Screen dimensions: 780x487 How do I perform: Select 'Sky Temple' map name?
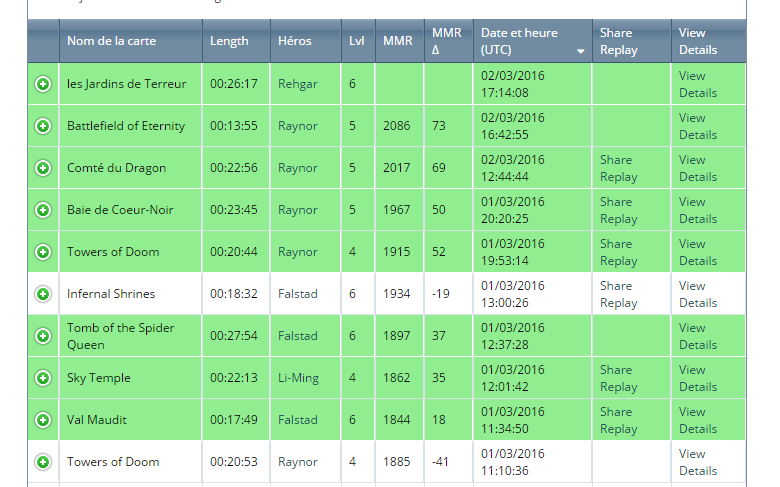coord(98,378)
